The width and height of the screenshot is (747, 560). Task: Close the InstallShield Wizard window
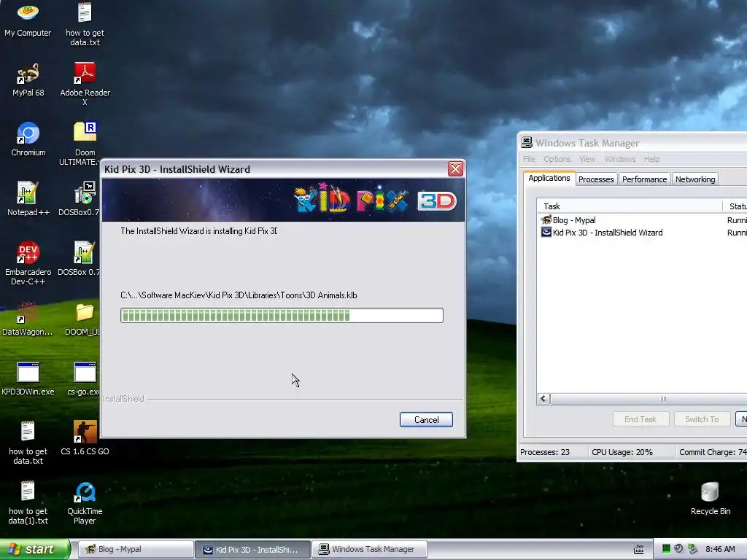coord(455,168)
